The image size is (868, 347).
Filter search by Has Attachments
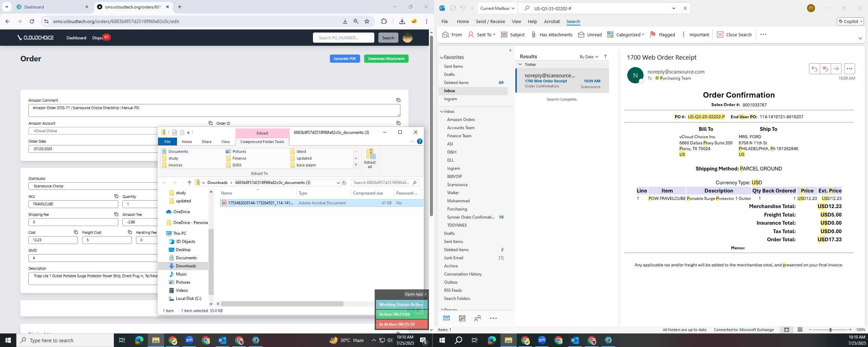coord(552,35)
